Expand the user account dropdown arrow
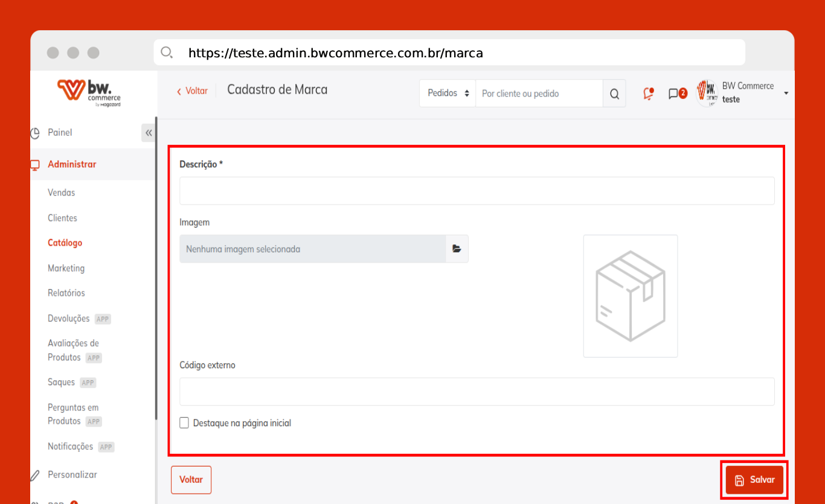Image resolution: width=825 pixels, height=504 pixels. click(x=786, y=94)
